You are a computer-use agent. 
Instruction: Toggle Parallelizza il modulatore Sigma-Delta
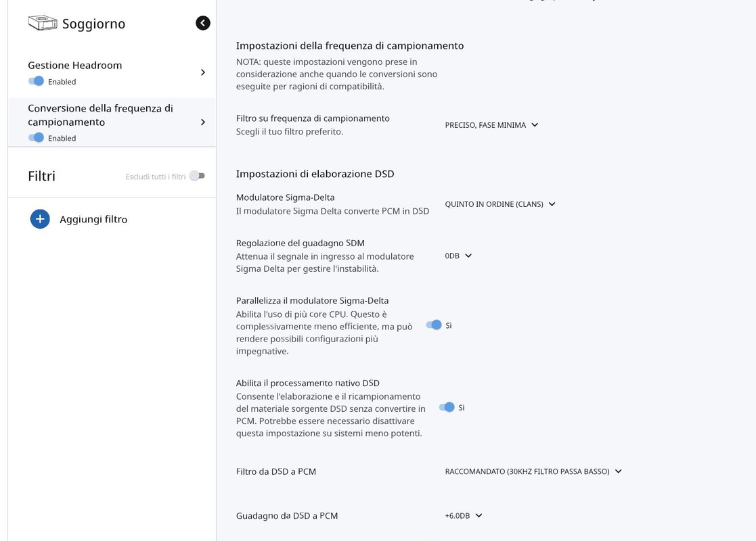[434, 325]
